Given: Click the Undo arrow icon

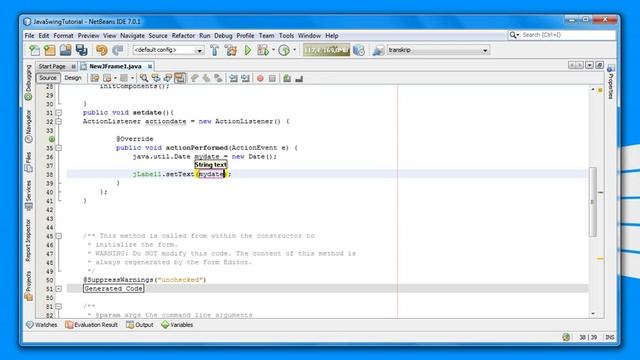Looking at the screenshot, I should 102,50.
